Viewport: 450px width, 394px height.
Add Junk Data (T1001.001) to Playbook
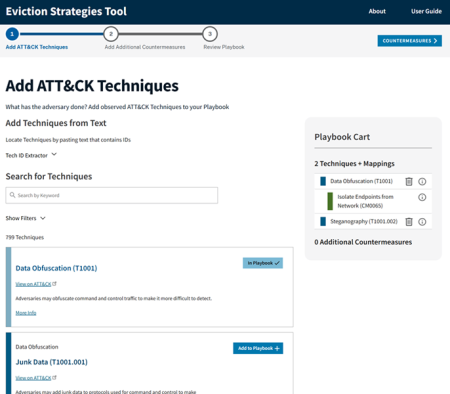258,348
